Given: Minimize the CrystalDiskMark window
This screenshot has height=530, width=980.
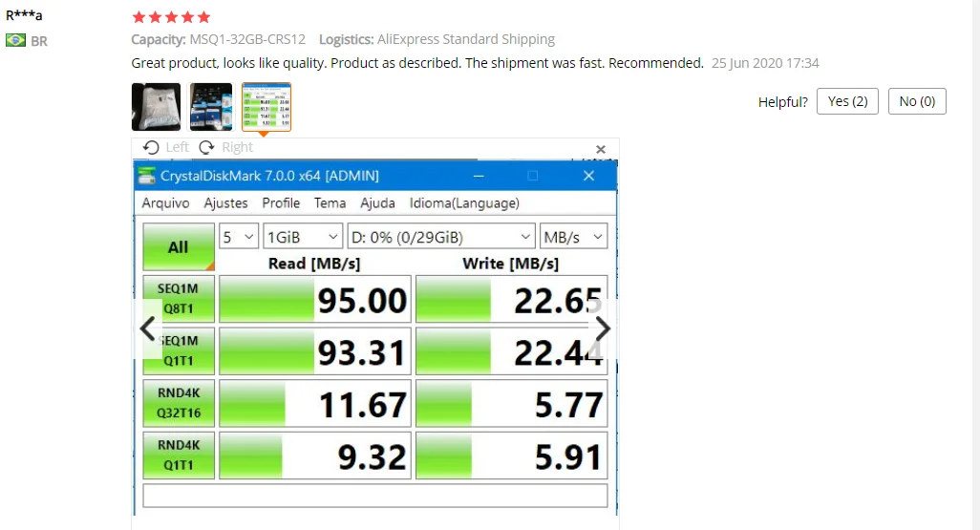Looking at the screenshot, I should pyautogui.click(x=479, y=176).
